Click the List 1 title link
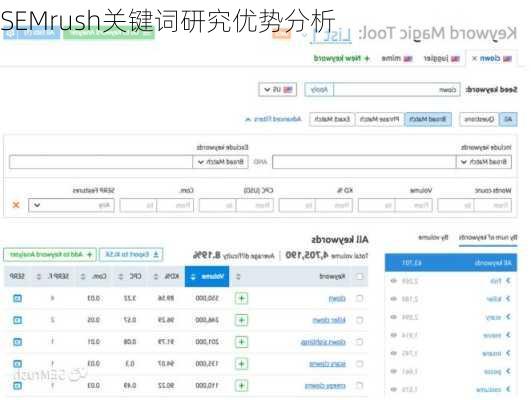Viewport: 531px width, 400px height. (331, 35)
